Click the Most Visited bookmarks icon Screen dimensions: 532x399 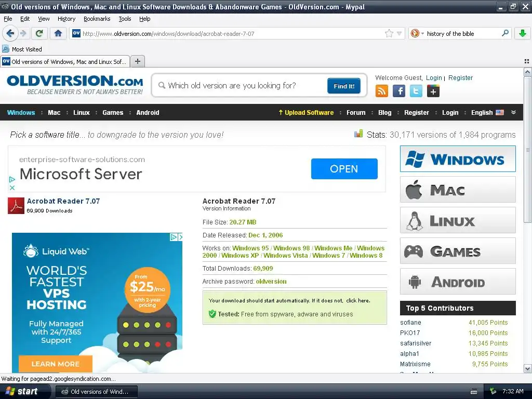coord(6,49)
